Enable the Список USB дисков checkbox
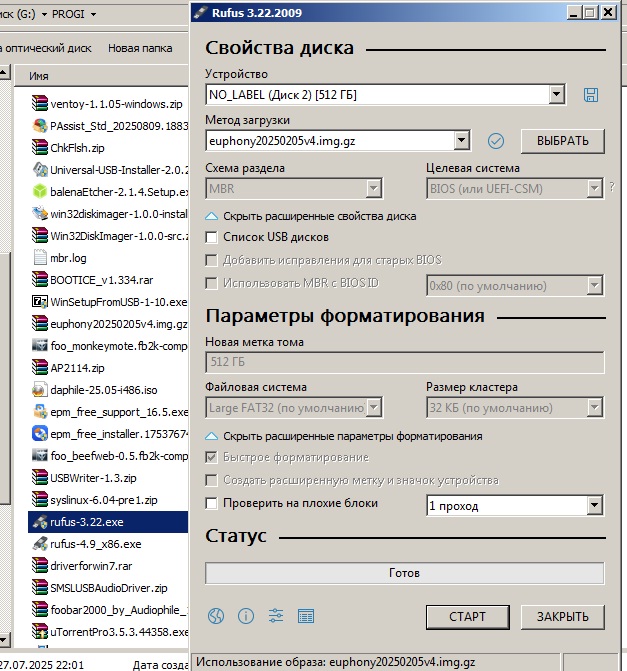 (x=211, y=238)
